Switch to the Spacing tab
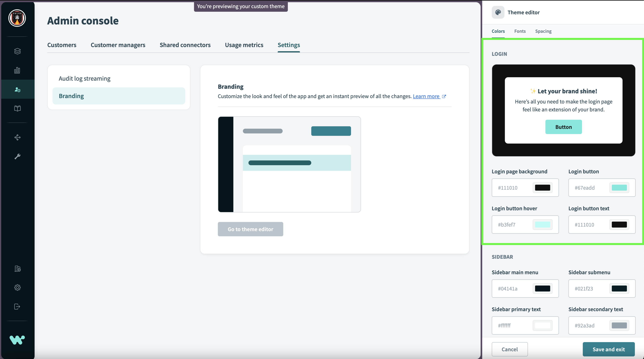 (x=543, y=31)
